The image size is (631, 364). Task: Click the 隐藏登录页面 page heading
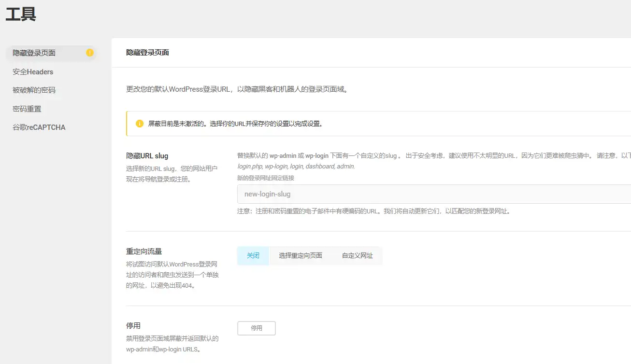148,52
